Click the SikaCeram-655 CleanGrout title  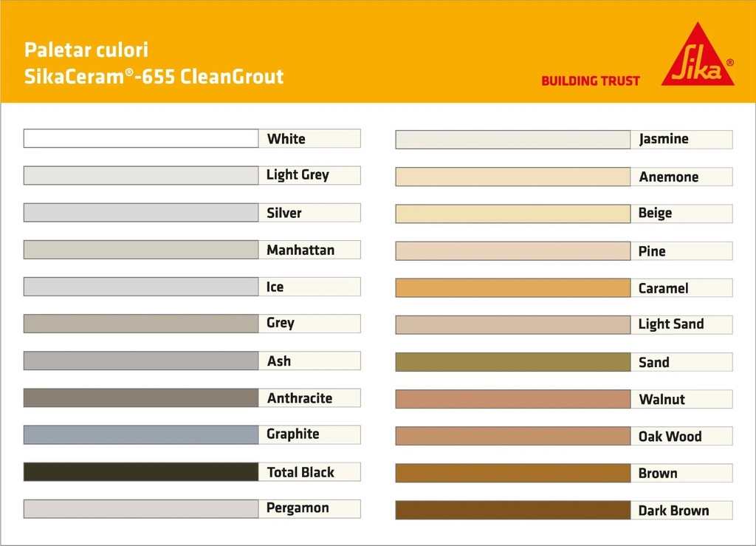click(x=154, y=76)
